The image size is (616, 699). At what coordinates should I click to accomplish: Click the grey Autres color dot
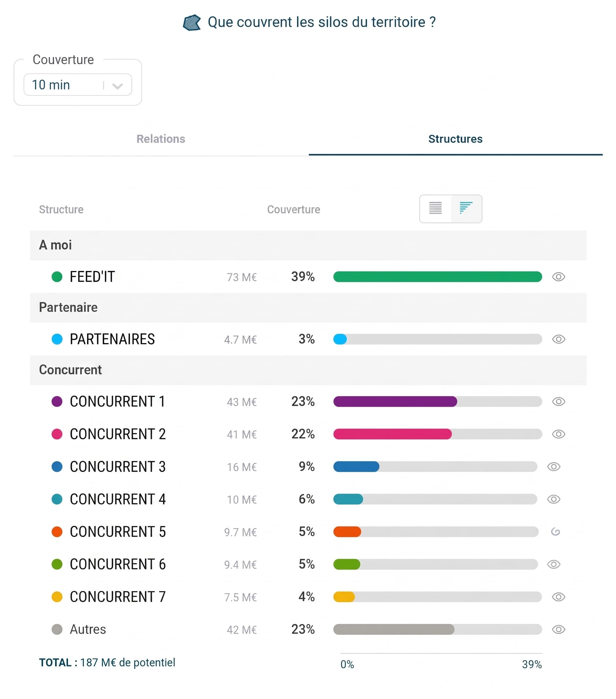tap(57, 629)
